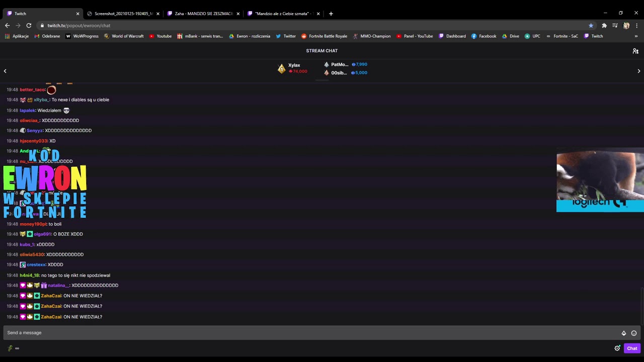Open Fortnite - SaC bookmark
Image resolution: width=644 pixels, height=362 pixels.
click(x=562, y=36)
